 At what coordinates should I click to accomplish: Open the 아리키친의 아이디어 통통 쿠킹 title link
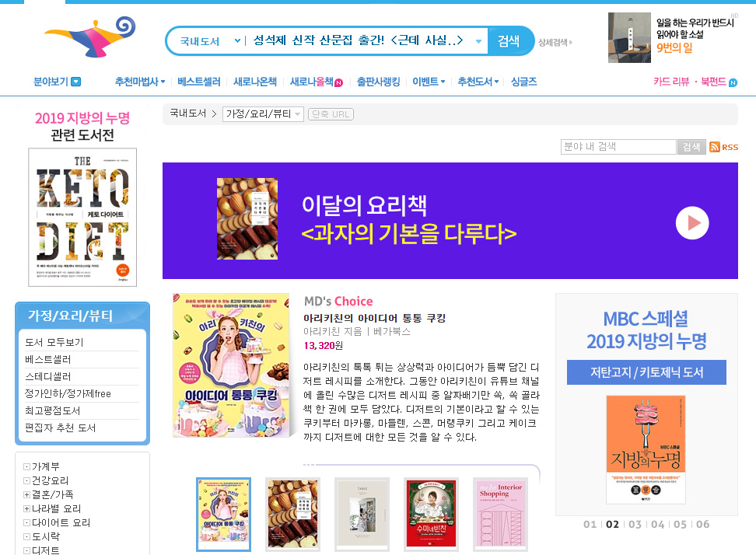tap(374, 318)
